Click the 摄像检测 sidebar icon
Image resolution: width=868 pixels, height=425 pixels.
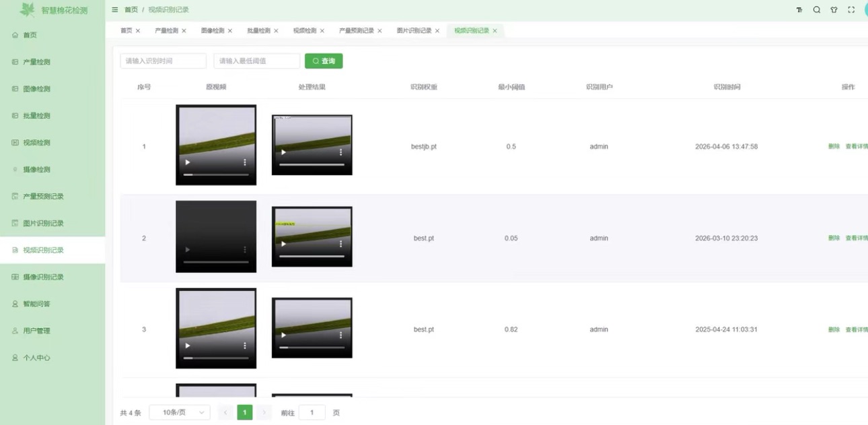point(15,170)
